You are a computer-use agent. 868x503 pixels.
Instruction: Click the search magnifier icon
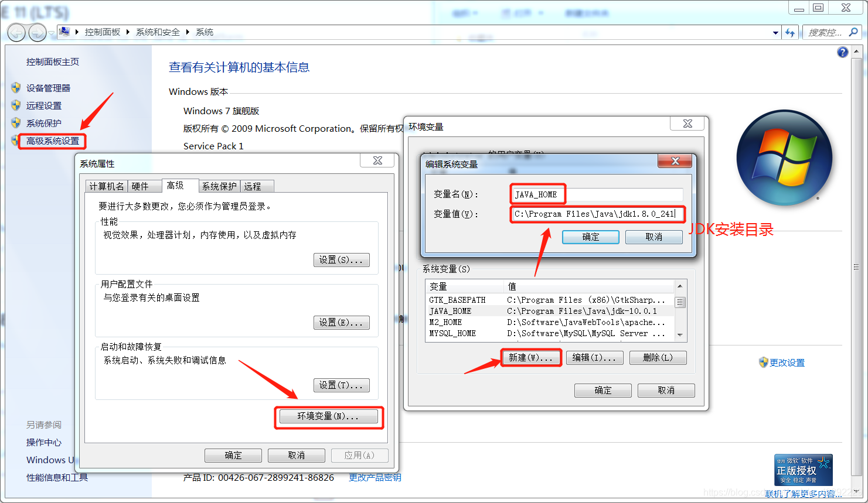point(853,32)
